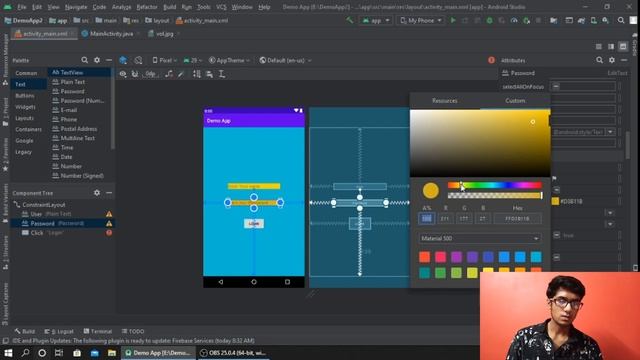Open the AppTheme dropdown
640x360 pixels.
tap(229, 60)
